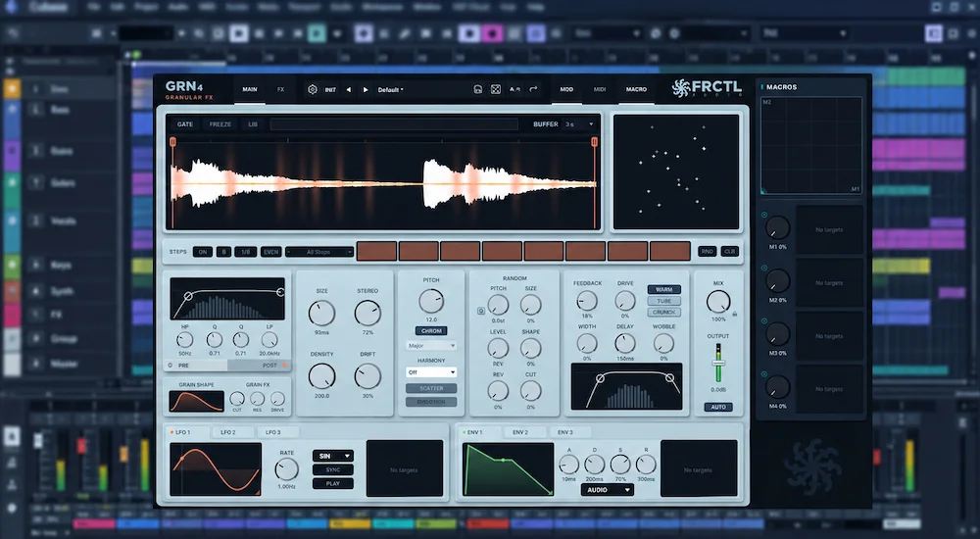Adjust the DENSITY knob
This screenshot has width=980, height=539.
pos(321,376)
